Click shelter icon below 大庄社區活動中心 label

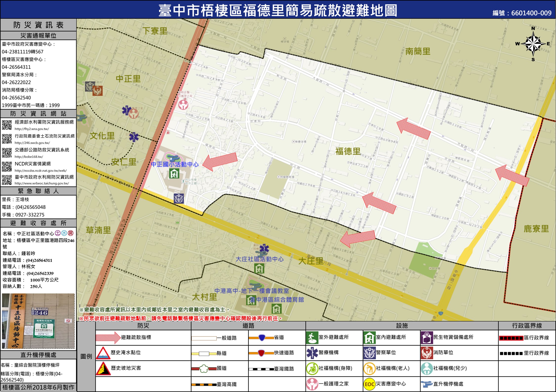259,269
